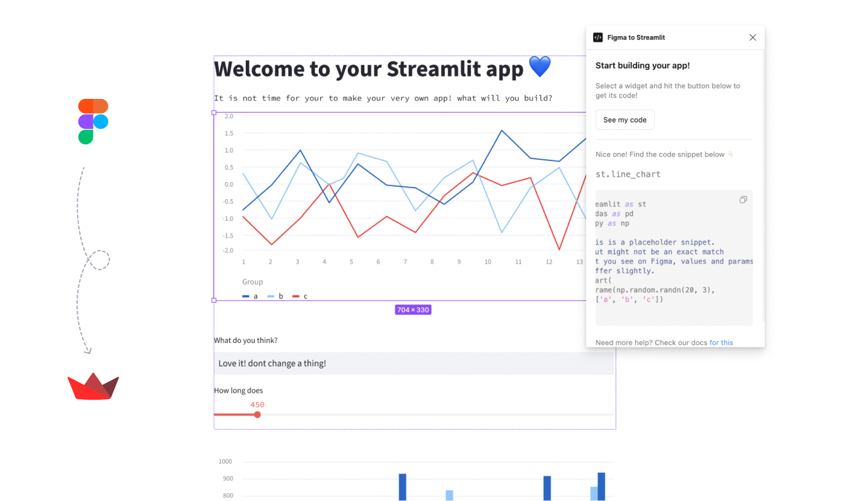The width and height of the screenshot is (868, 501).
Task: Click the Figma logo icon
Action: 93,121
